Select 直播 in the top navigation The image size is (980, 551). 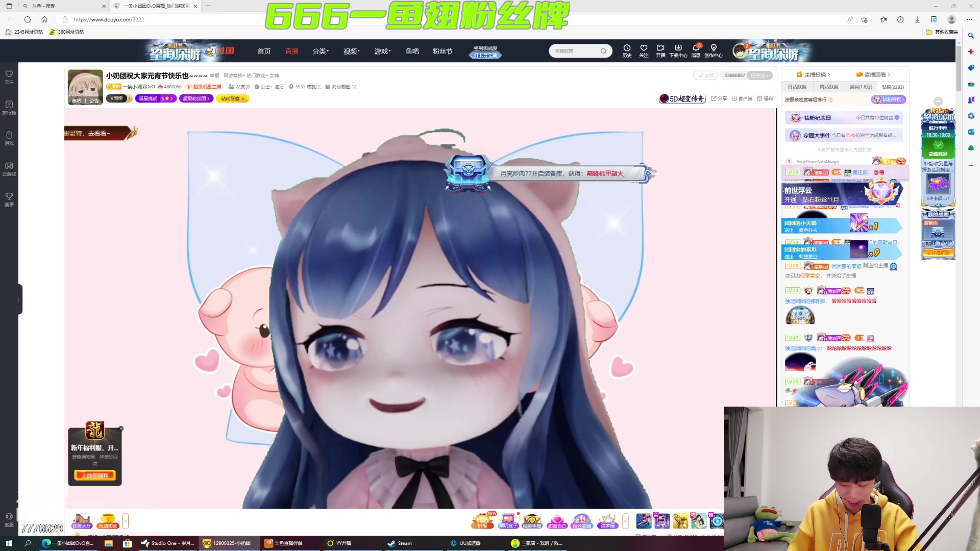[291, 51]
